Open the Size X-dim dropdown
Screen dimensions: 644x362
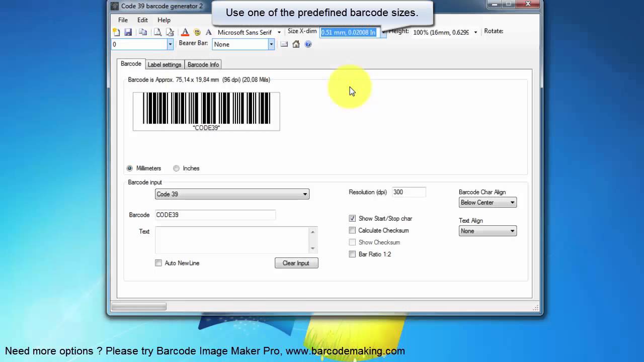383,32
